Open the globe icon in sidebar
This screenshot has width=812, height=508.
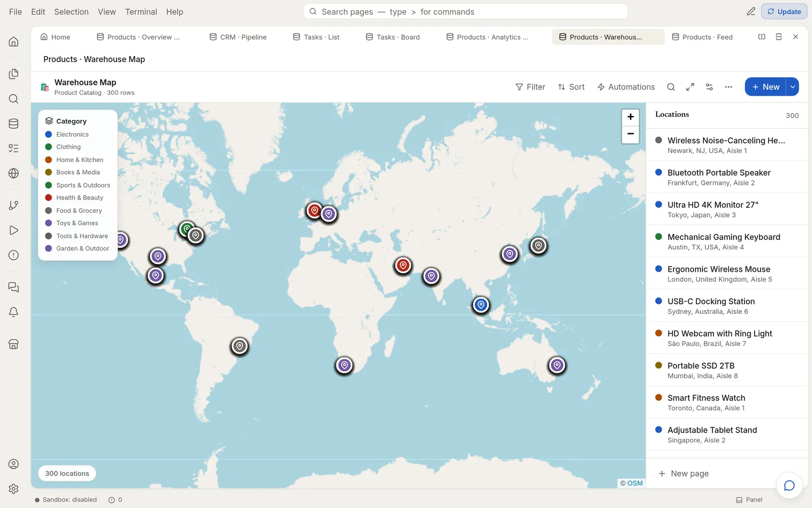[x=14, y=173]
